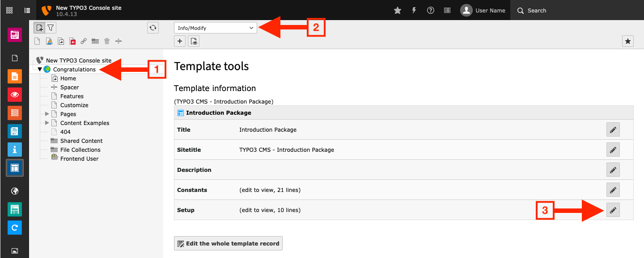Open the View module eye icon
Screen dimensions: 644x258
tap(15, 95)
